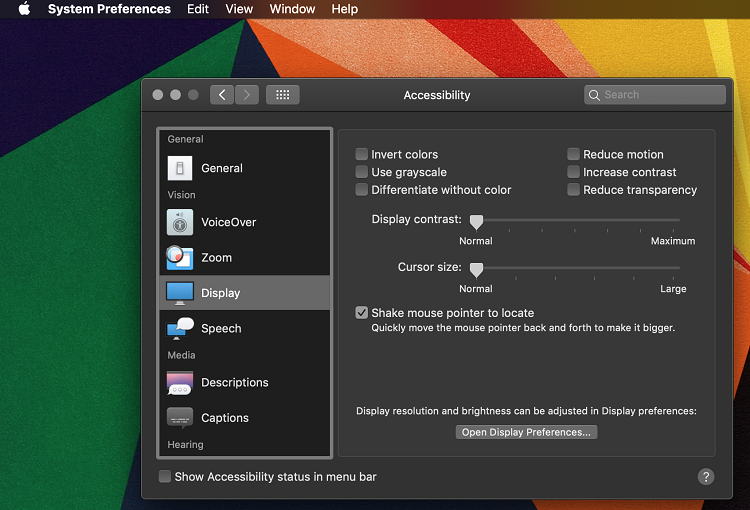Turn on Use grayscale
The image size is (750, 510).
(x=362, y=172)
